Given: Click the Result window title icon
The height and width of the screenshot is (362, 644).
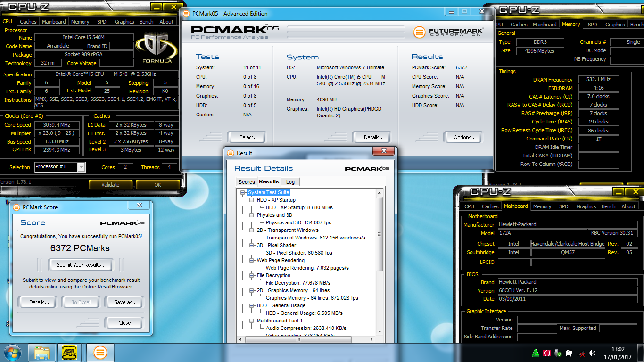Looking at the screenshot, I should click(230, 153).
